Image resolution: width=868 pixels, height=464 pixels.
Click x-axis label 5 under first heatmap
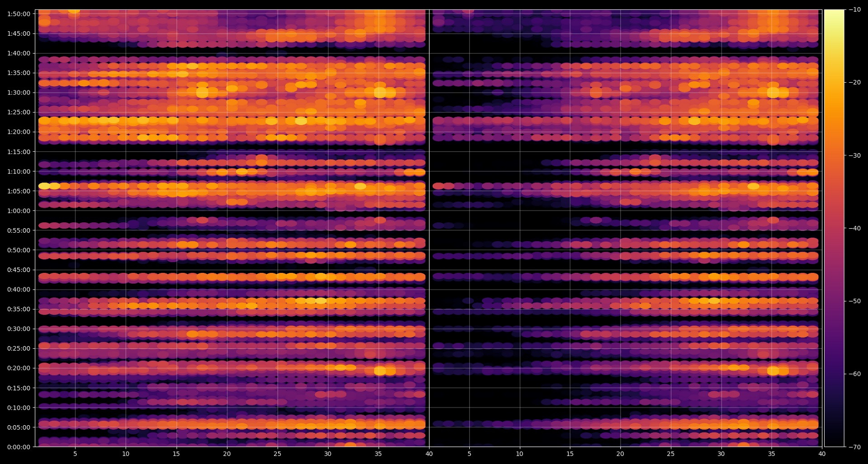[75, 454]
